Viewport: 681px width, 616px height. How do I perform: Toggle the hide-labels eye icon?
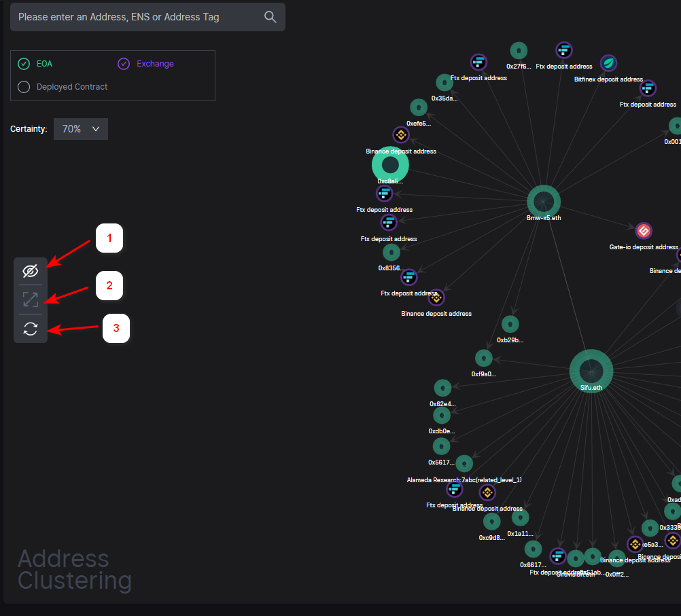pos(31,271)
